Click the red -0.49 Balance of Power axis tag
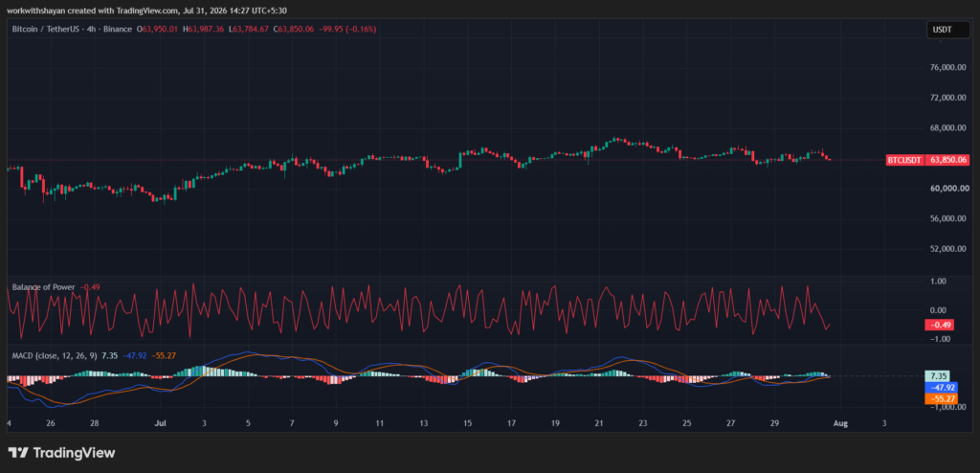This screenshot has width=980, height=473. coord(940,325)
